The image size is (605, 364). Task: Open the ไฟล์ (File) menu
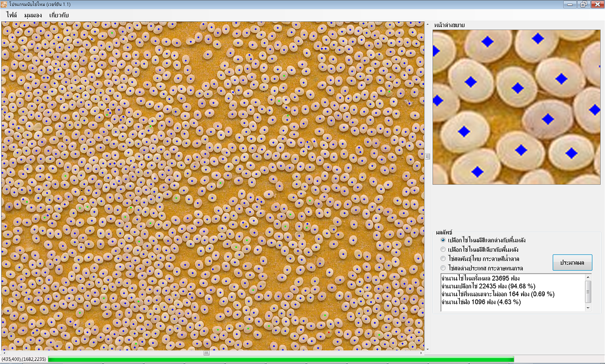[11, 14]
